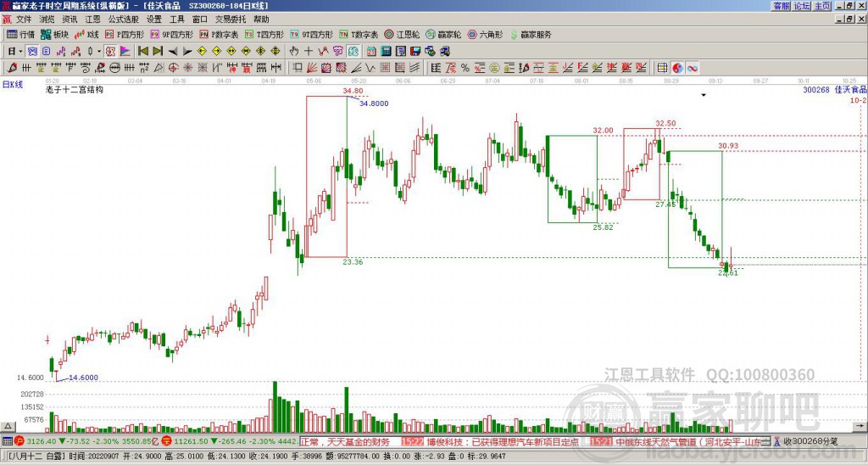868x465 pixels.
Task: Open the 9P四方形 tool
Action: point(172,34)
